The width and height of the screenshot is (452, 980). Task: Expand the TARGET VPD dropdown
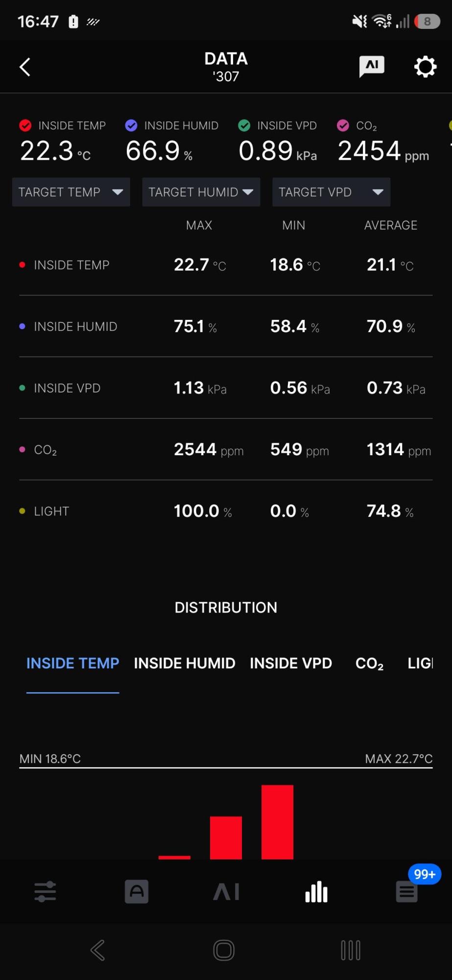click(x=331, y=192)
